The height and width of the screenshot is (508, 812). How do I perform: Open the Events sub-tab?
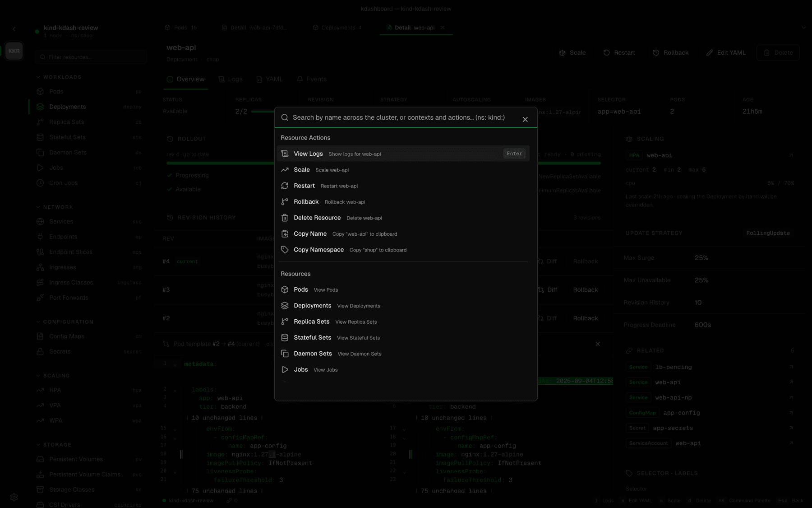pos(312,79)
